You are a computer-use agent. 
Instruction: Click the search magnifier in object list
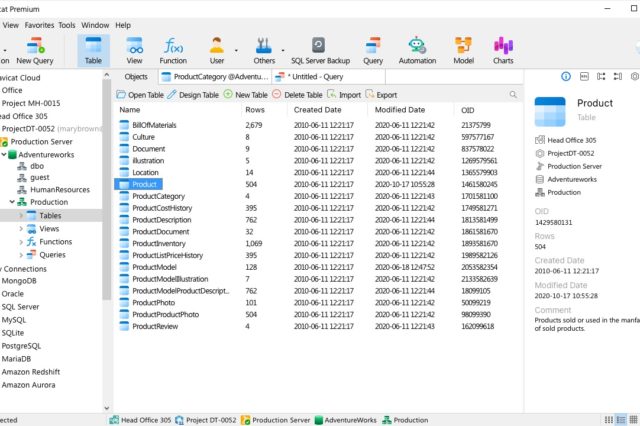[513, 95]
